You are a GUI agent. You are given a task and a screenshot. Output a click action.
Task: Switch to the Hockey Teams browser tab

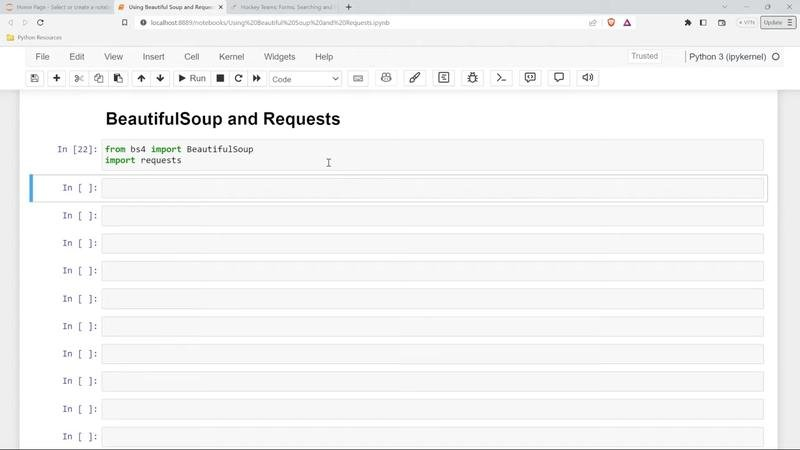tap(282, 7)
